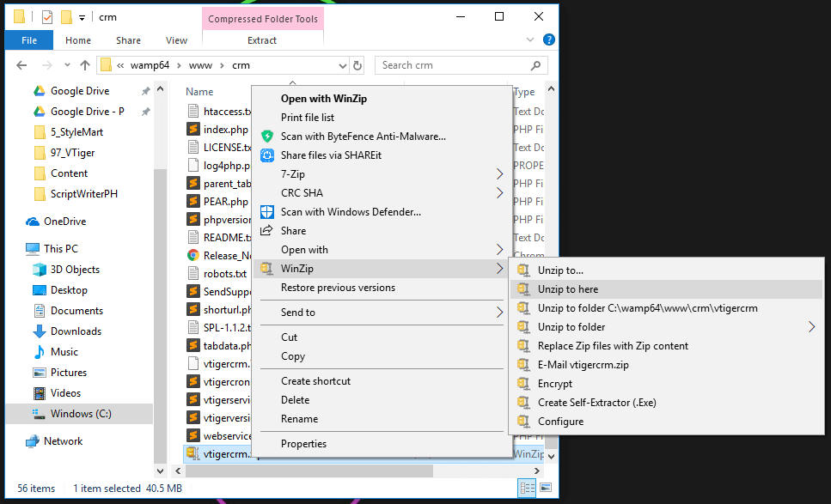This screenshot has height=504, width=831.
Task: Refresh the crm folder in the address bar
Action: (357, 65)
